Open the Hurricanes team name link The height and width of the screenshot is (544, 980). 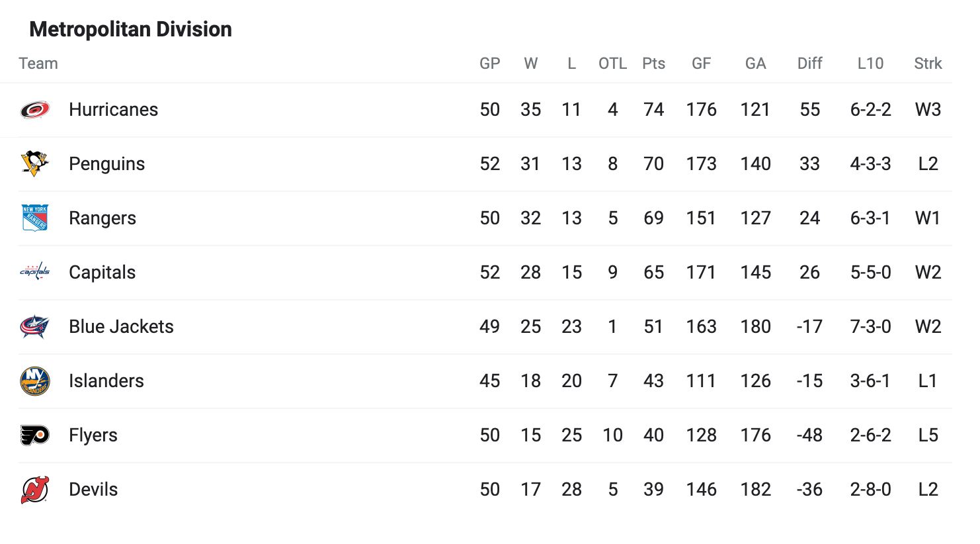[x=114, y=110]
